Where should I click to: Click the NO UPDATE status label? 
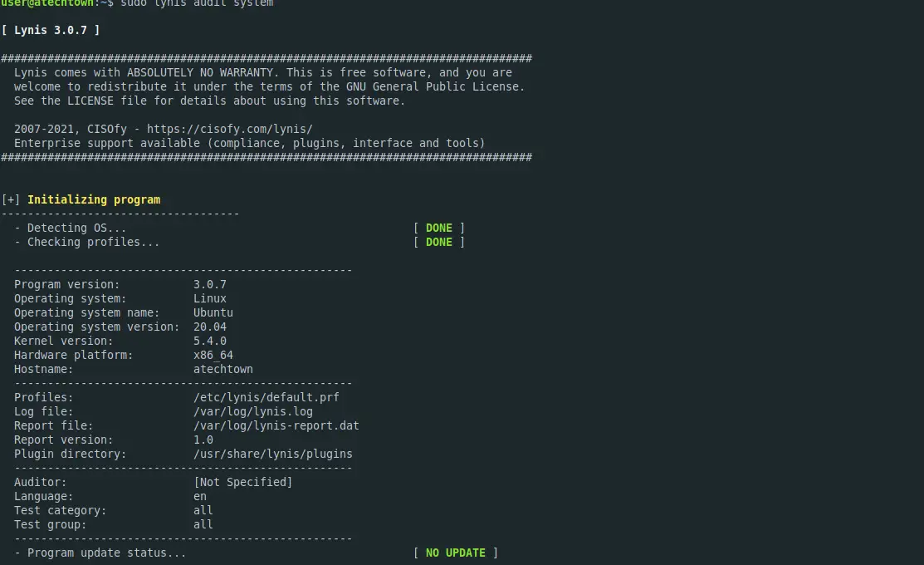[456, 553]
